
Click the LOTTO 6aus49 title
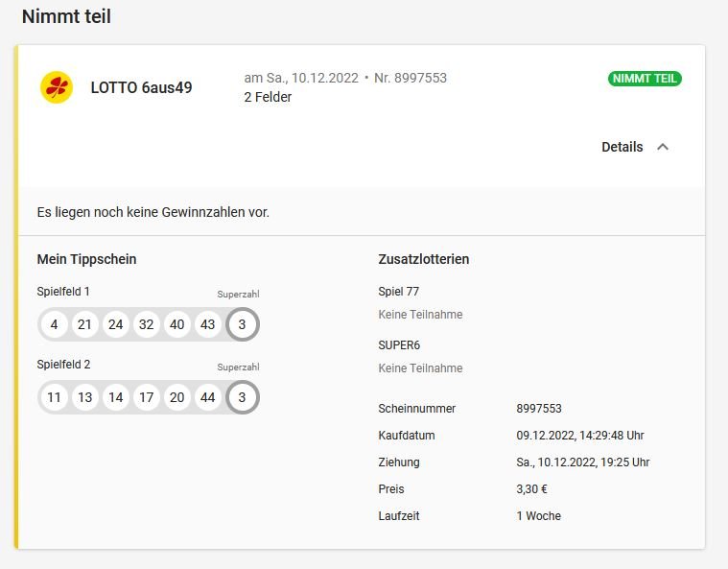coord(141,87)
